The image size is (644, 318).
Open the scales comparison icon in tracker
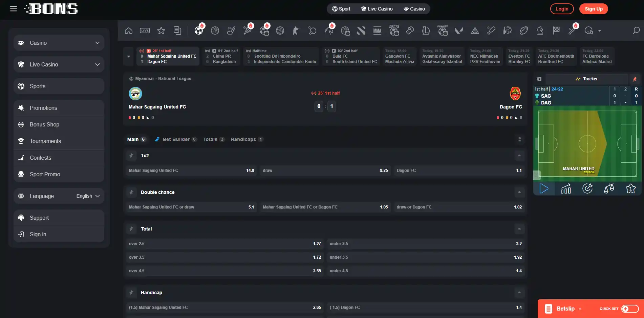coord(609,188)
